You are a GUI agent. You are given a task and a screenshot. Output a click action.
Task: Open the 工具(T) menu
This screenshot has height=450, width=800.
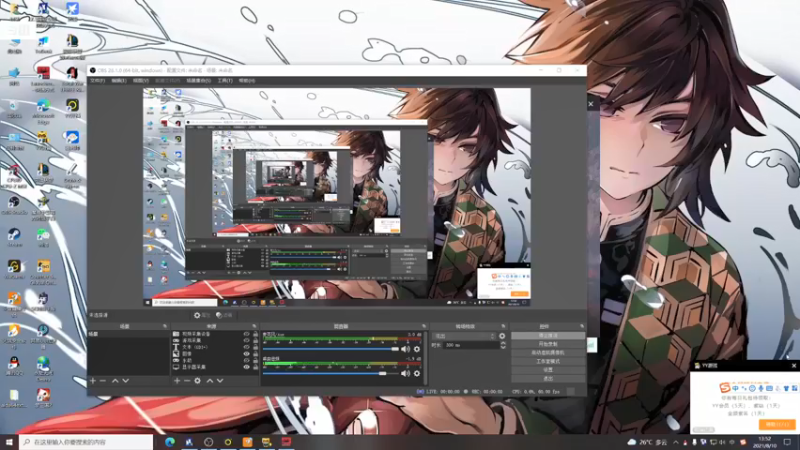[x=225, y=81]
